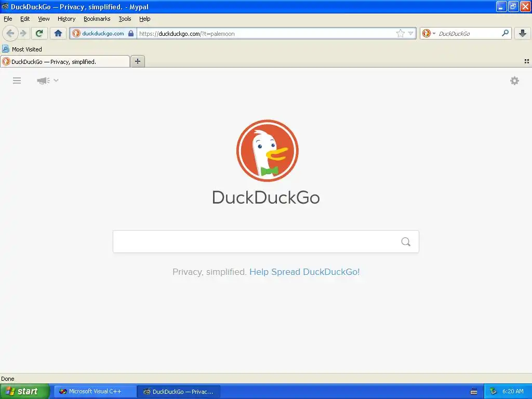
Task: Show all tabs list grid icon
Action: click(527, 61)
